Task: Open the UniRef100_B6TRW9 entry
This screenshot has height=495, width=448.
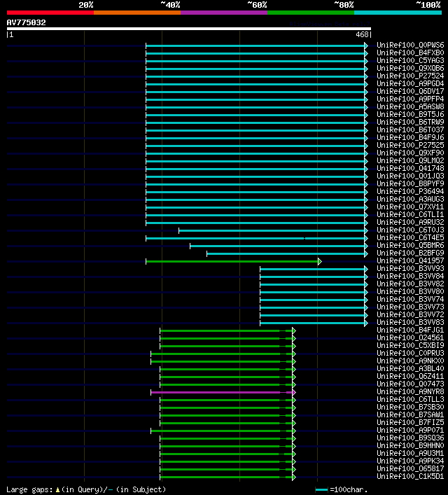Action: pyautogui.click(x=410, y=122)
